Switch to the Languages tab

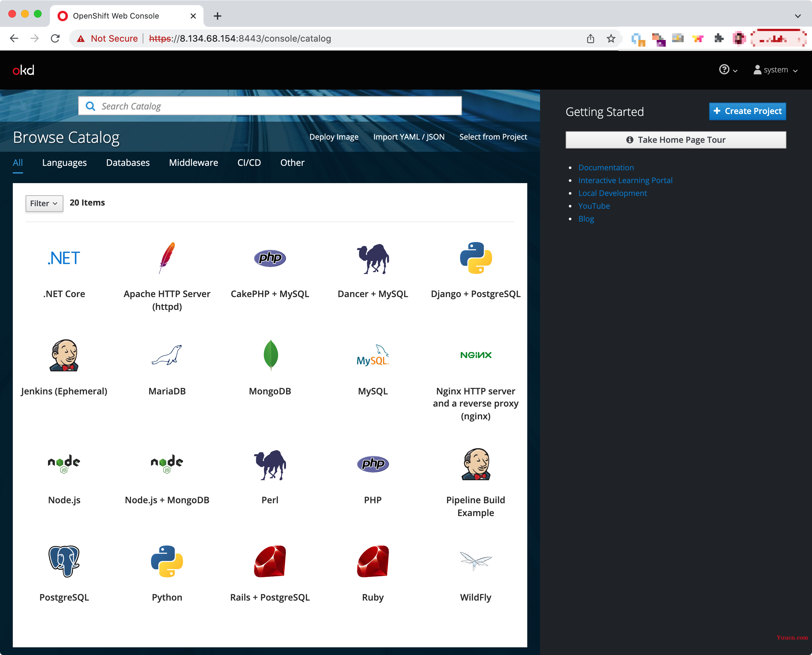point(64,163)
